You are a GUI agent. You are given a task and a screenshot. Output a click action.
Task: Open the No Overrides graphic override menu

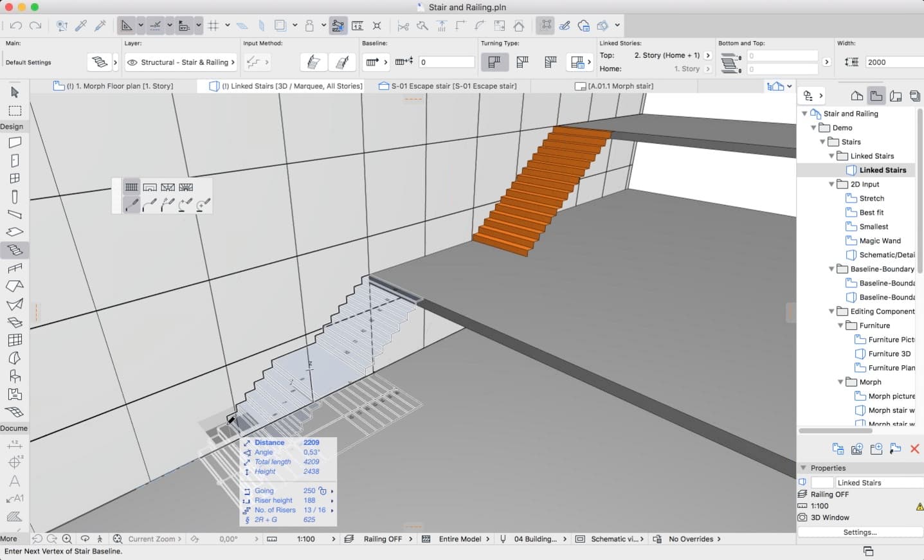pos(687,539)
